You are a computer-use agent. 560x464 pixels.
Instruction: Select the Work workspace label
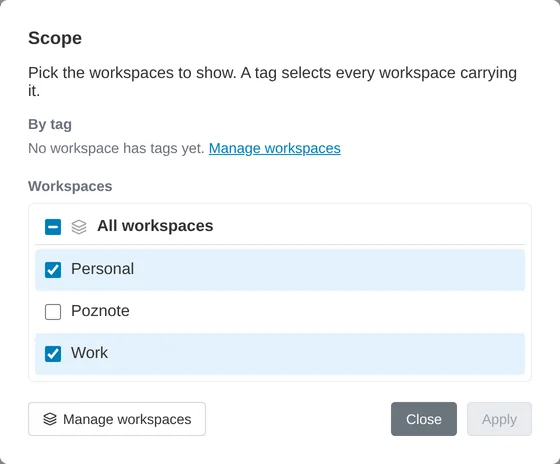pos(89,353)
